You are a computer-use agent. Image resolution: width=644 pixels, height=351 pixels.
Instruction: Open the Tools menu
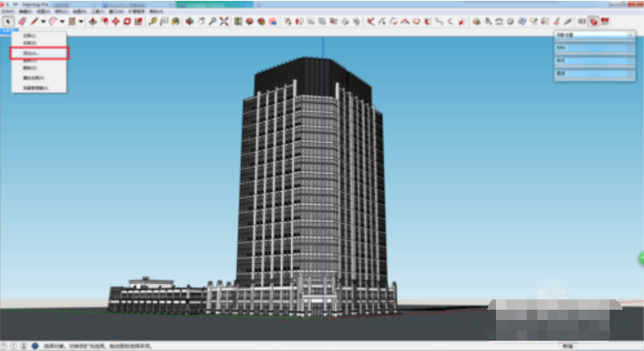pos(97,11)
